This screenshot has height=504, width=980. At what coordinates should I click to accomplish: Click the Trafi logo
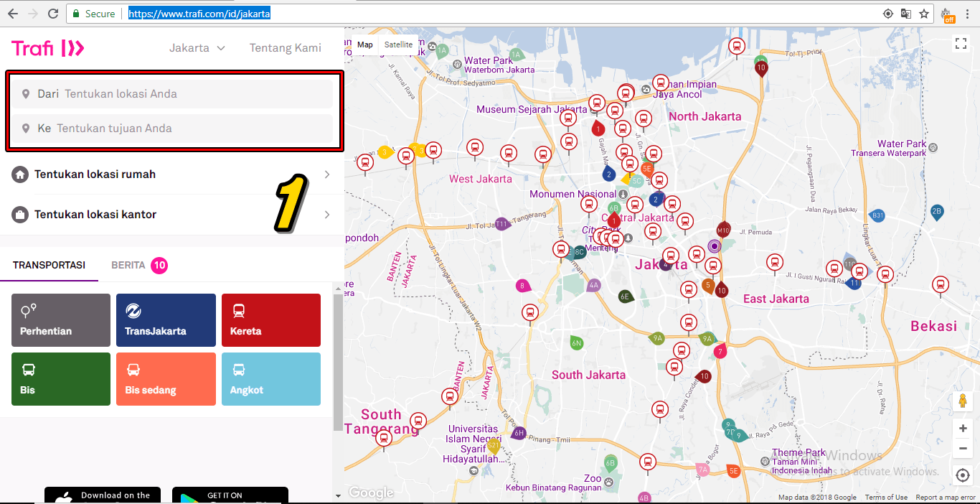click(x=48, y=48)
